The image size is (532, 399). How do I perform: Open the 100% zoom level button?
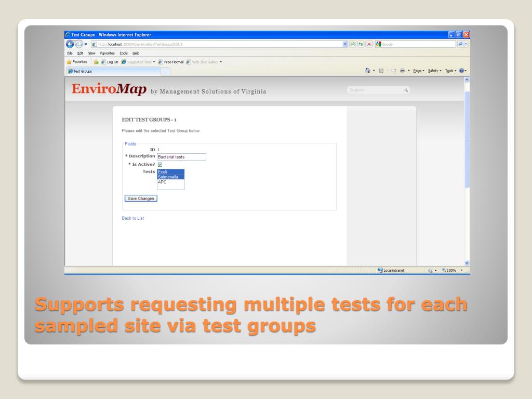(x=449, y=270)
